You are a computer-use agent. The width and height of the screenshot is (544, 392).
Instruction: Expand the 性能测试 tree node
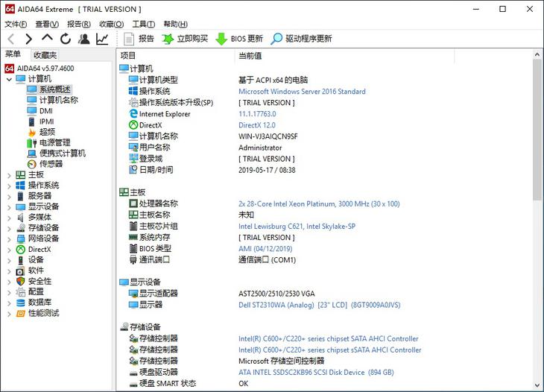[9, 314]
